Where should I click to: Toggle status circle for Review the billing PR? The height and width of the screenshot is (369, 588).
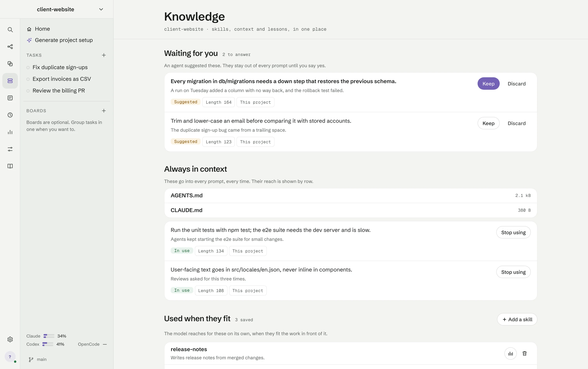click(28, 91)
